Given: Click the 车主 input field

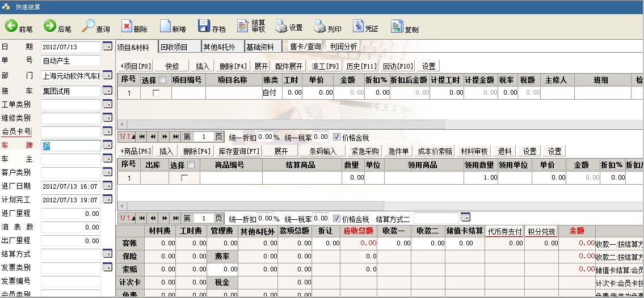Looking at the screenshot, I should [x=71, y=159].
